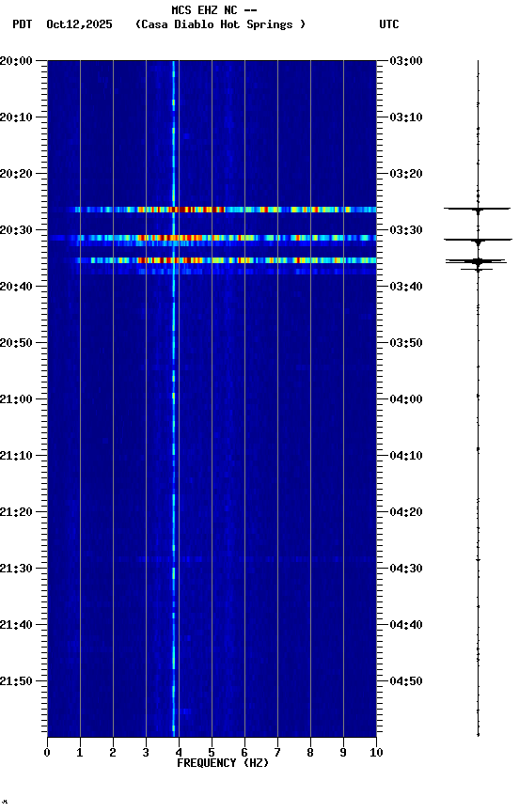The width and height of the screenshot is (519, 812).
Task: Click the 04:40 UTC time label
Action: pos(406,625)
